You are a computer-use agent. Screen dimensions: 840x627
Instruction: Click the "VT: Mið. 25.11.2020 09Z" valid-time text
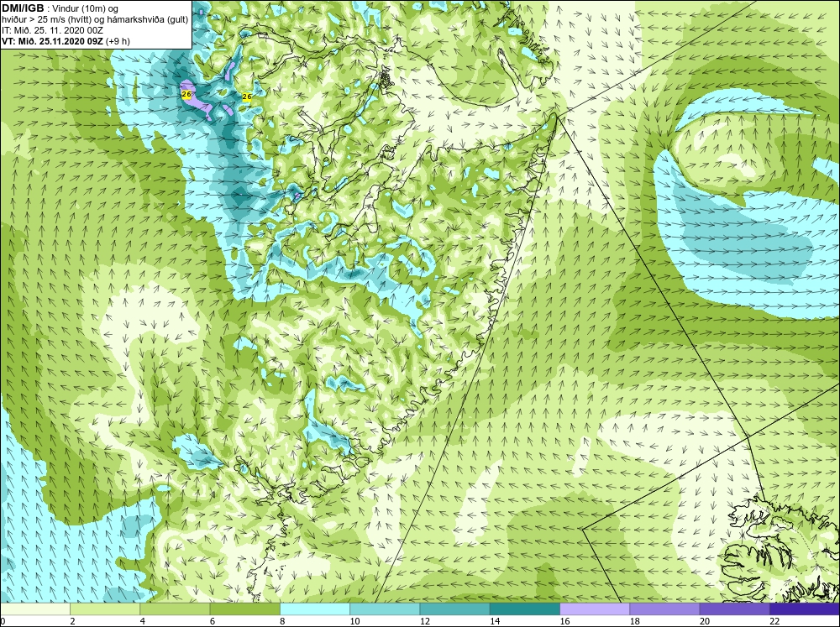tap(52, 41)
